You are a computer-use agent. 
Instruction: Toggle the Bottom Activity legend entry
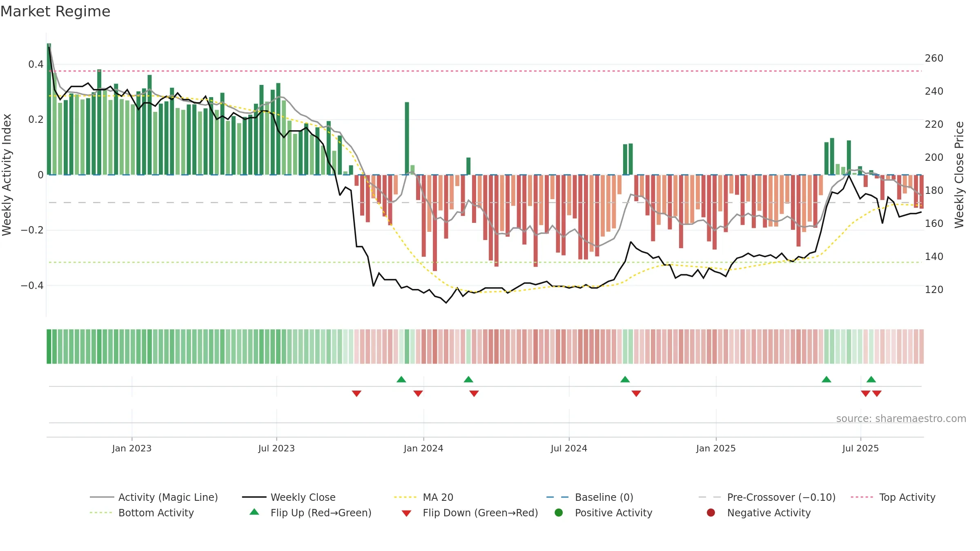click(x=142, y=513)
